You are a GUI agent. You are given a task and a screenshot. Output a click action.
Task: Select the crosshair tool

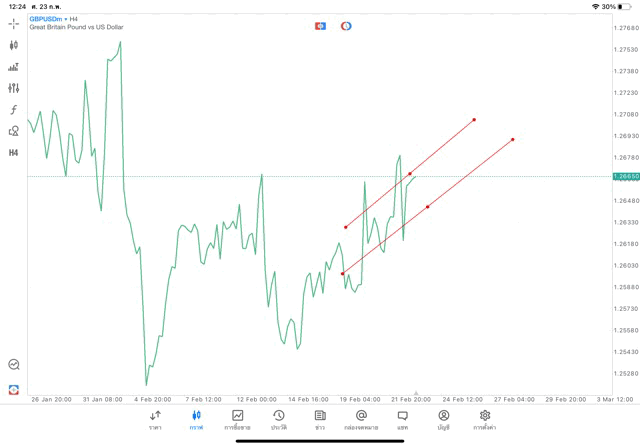pos(13,22)
